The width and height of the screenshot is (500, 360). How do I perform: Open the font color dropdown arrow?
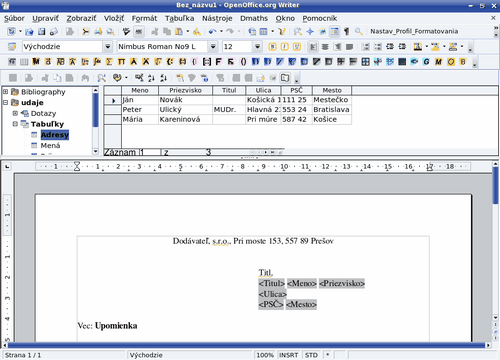point(427,47)
